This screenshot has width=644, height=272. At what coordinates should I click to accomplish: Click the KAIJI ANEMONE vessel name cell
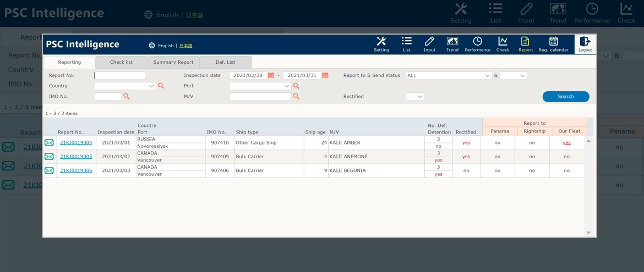click(x=376, y=157)
